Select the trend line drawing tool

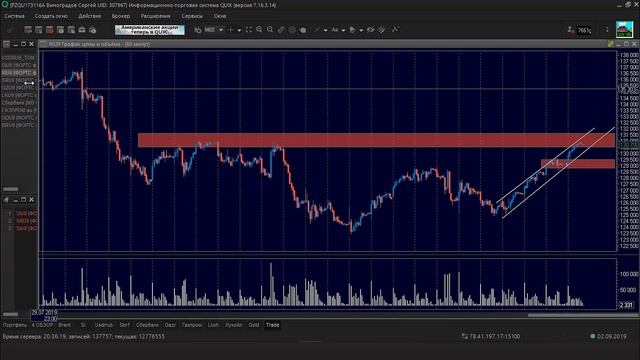pyautogui.click(x=317, y=30)
